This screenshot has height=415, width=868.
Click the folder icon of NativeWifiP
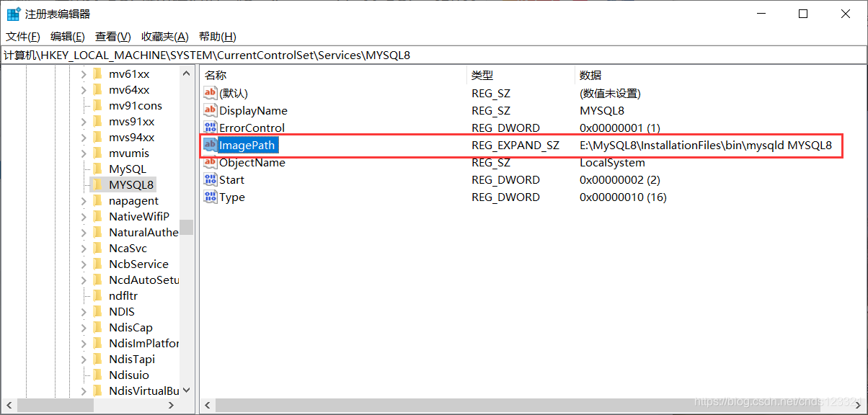click(98, 216)
